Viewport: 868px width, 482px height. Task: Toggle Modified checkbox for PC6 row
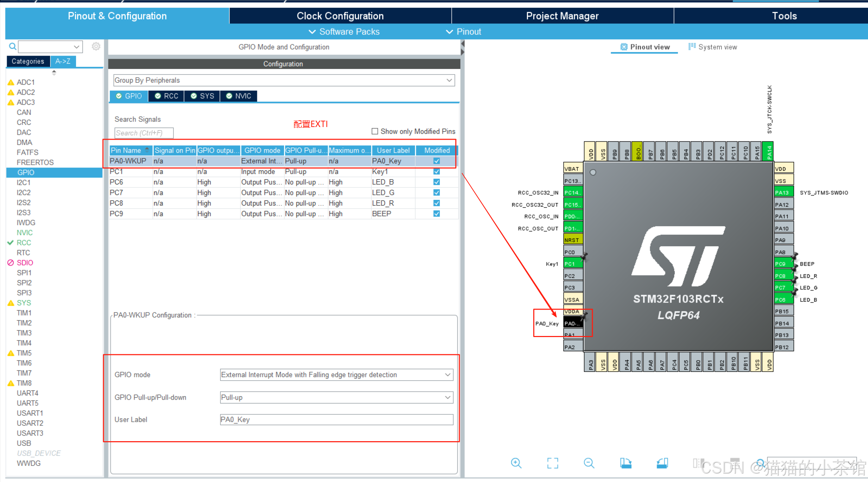[x=436, y=182]
